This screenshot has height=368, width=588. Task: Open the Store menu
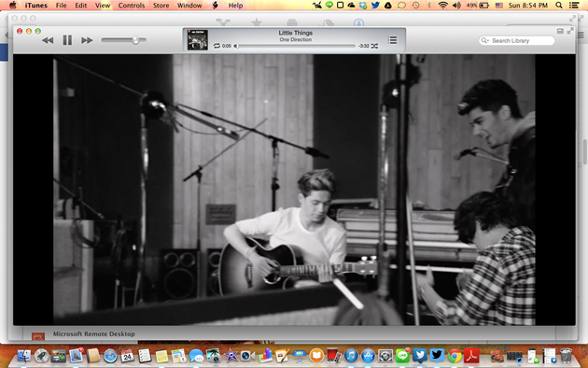click(161, 6)
